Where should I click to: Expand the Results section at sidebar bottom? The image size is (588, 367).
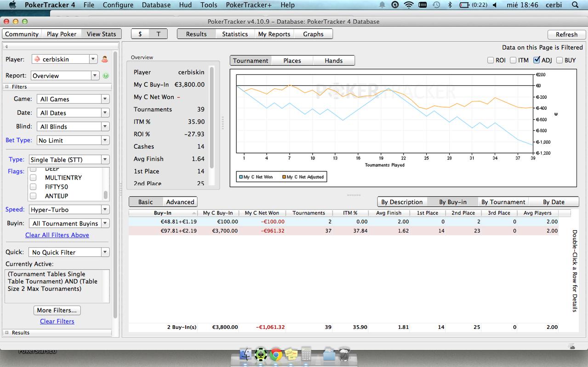(x=7, y=333)
